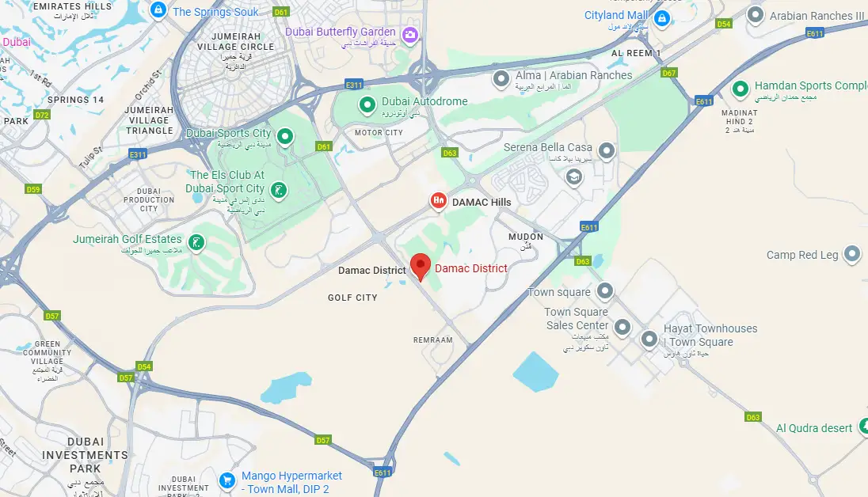Select the Al Qudra desert label
Screen dimensions: 868x497
814,428
